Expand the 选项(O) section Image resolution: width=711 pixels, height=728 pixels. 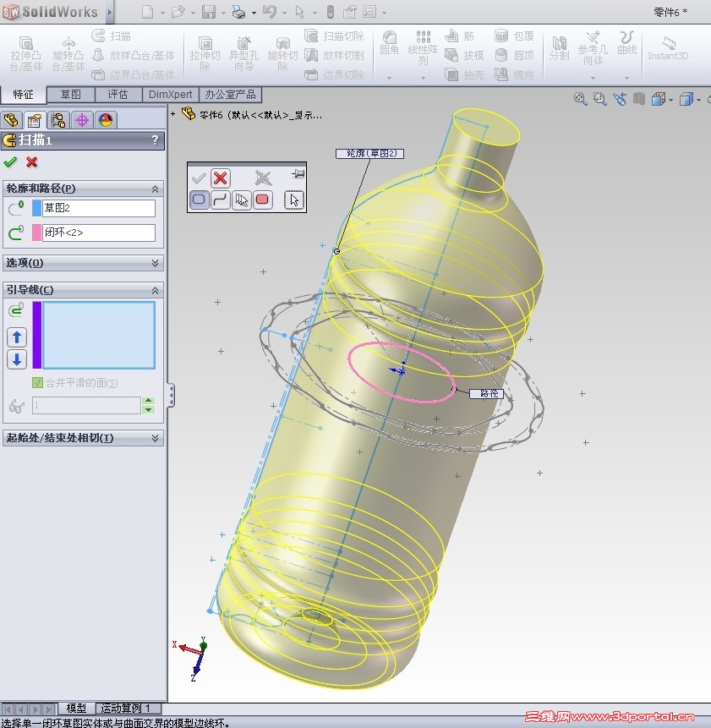coord(155,263)
